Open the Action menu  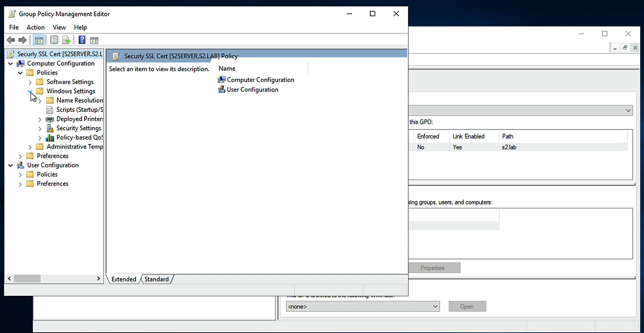point(36,27)
